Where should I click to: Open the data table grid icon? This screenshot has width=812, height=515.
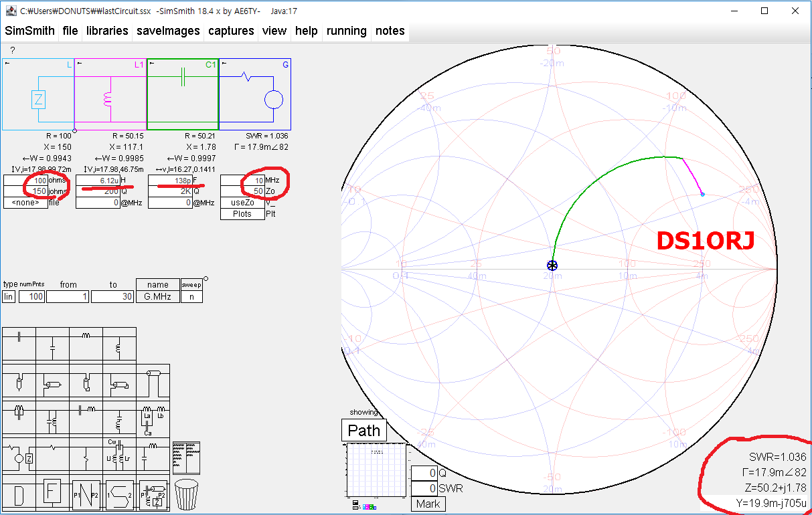pyautogui.click(x=186, y=457)
